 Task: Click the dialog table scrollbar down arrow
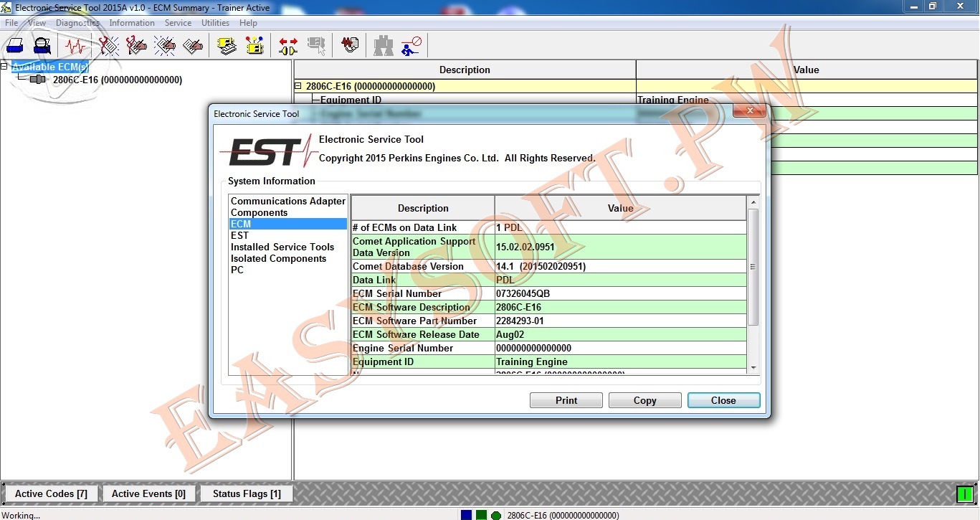(x=753, y=367)
